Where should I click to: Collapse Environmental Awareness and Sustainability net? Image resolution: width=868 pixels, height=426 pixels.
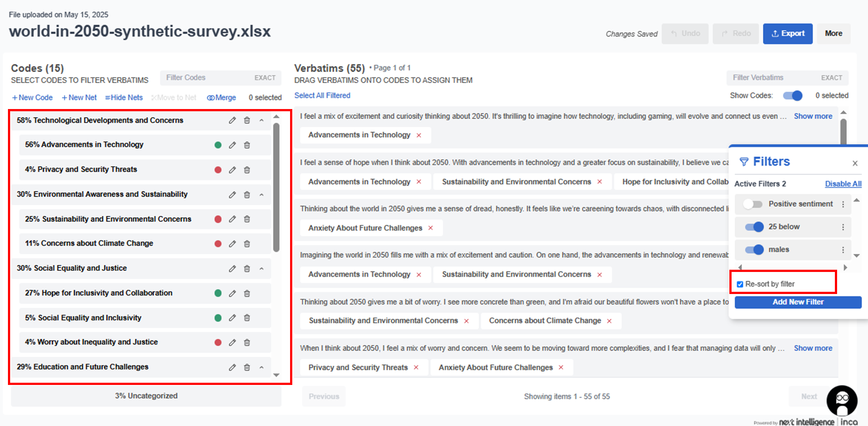pyautogui.click(x=261, y=195)
